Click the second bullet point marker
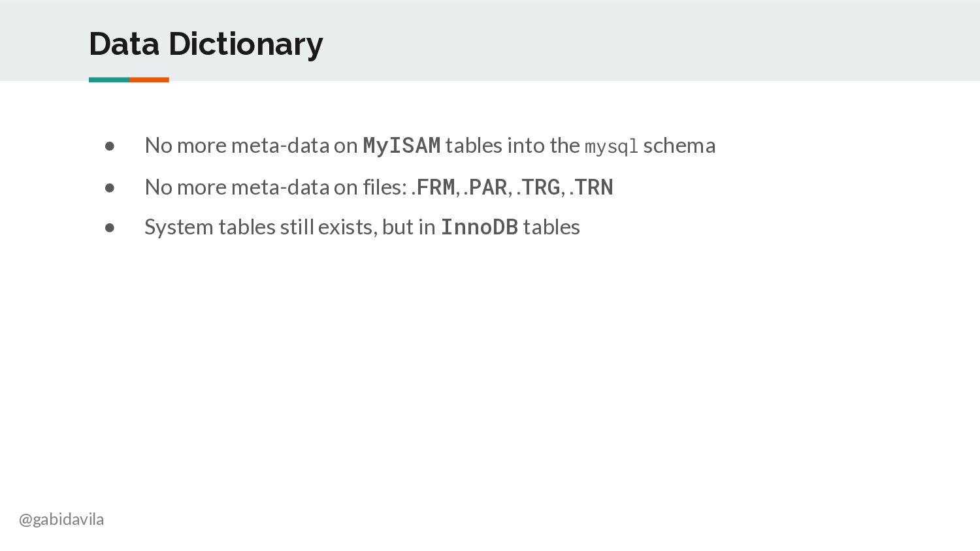This screenshot has height=551, width=980. [x=110, y=188]
